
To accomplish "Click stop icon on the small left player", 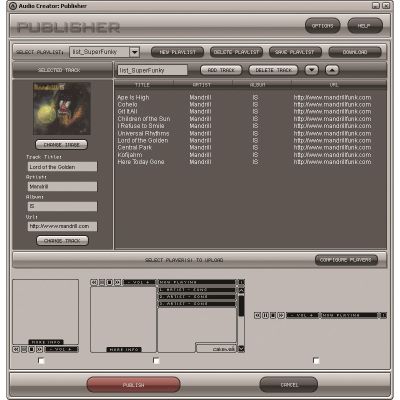I will (32, 349).
